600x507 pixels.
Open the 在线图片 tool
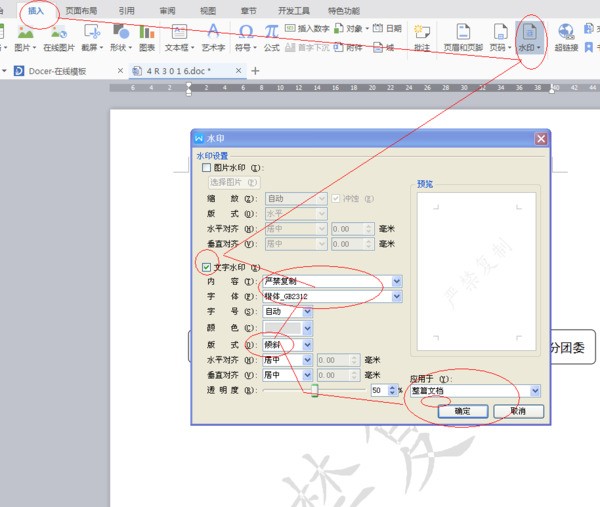coord(59,37)
